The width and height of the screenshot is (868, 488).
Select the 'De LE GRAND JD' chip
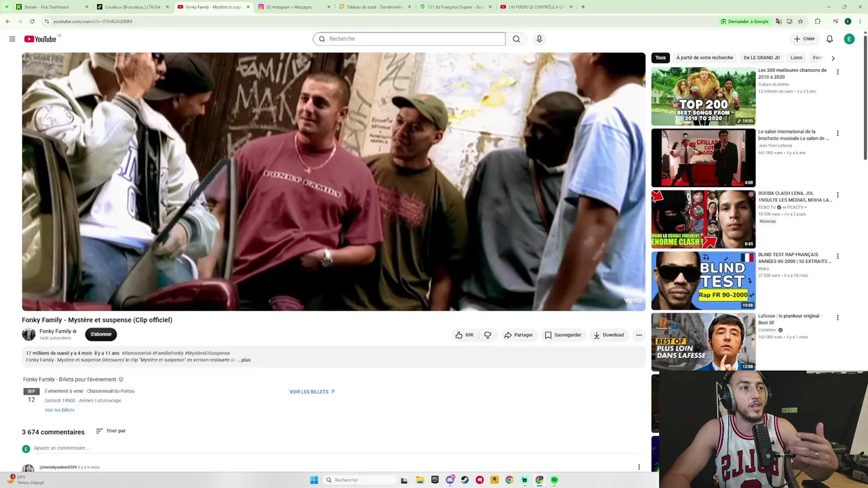762,58
